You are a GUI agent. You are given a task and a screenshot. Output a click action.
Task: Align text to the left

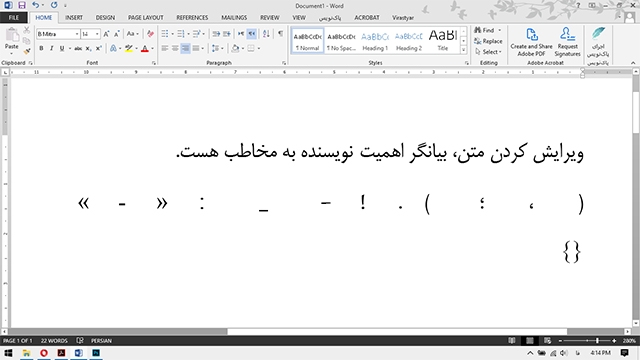(x=164, y=49)
